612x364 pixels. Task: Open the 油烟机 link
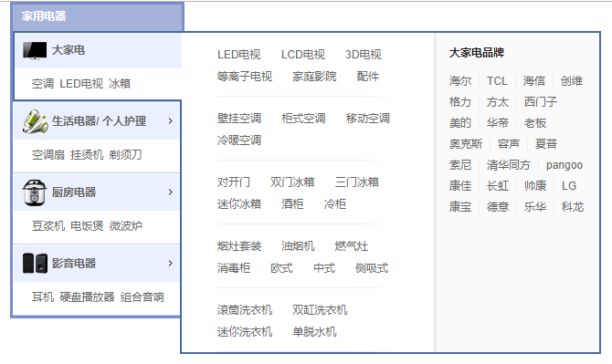[x=298, y=246]
